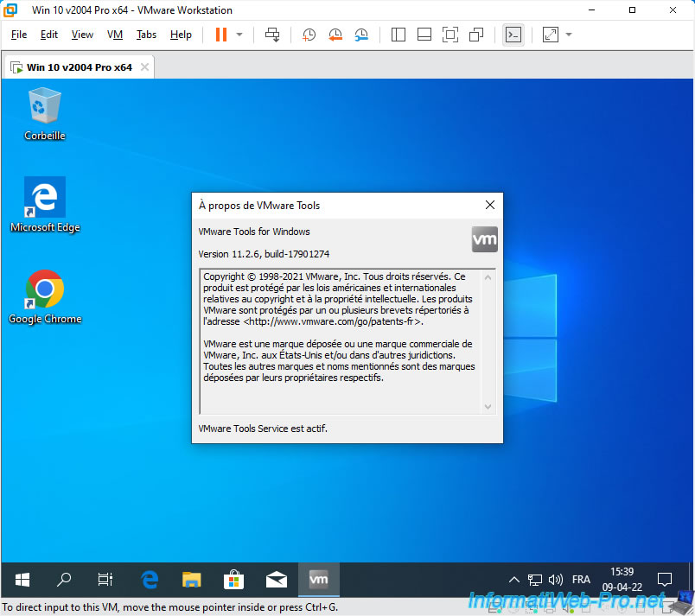Click 'VMware Tools Service est actif.' text
The width and height of the screenshot is (695, 616).
pos(263,429)
